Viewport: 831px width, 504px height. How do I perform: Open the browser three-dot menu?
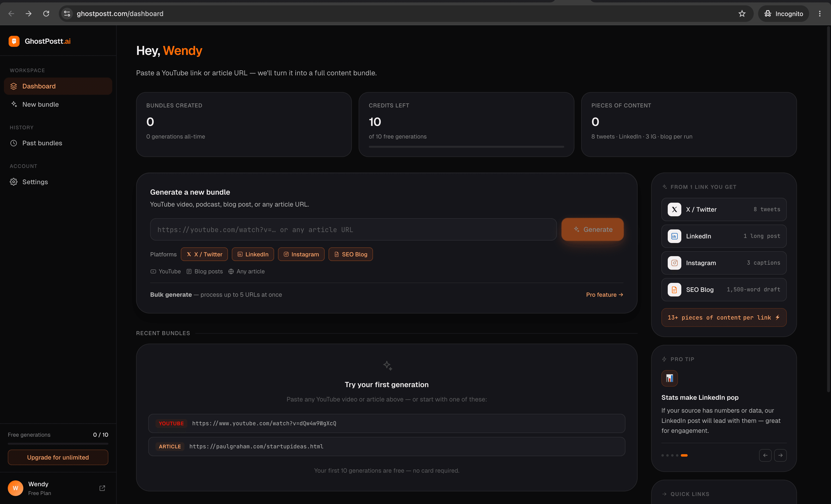(820, 14)
